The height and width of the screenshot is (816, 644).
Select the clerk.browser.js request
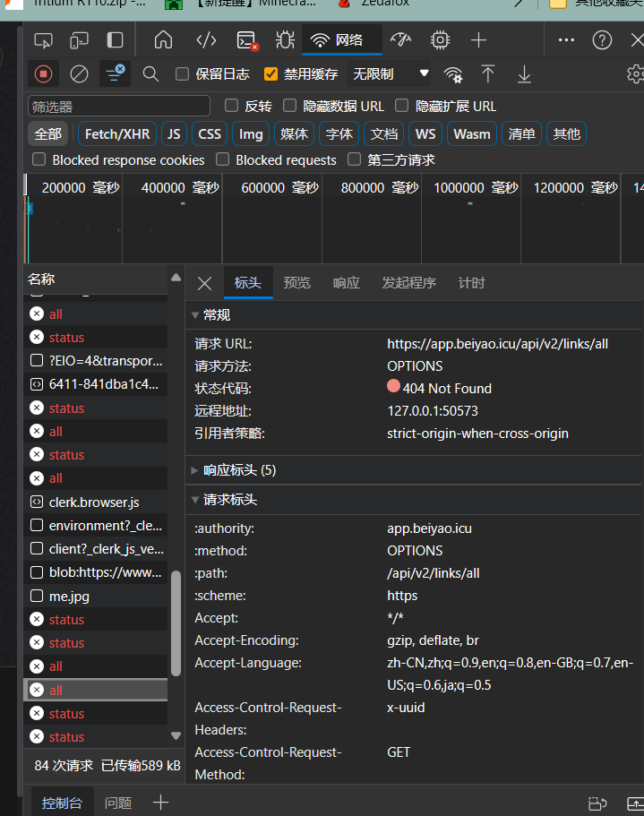tap(96, 502)
